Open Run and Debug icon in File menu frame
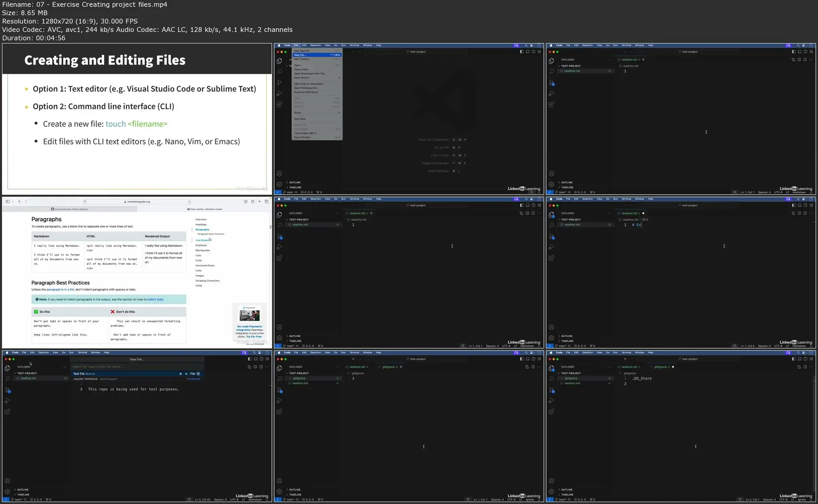The image size is (818, 504). pyautogui.click(x=279, y=93)
